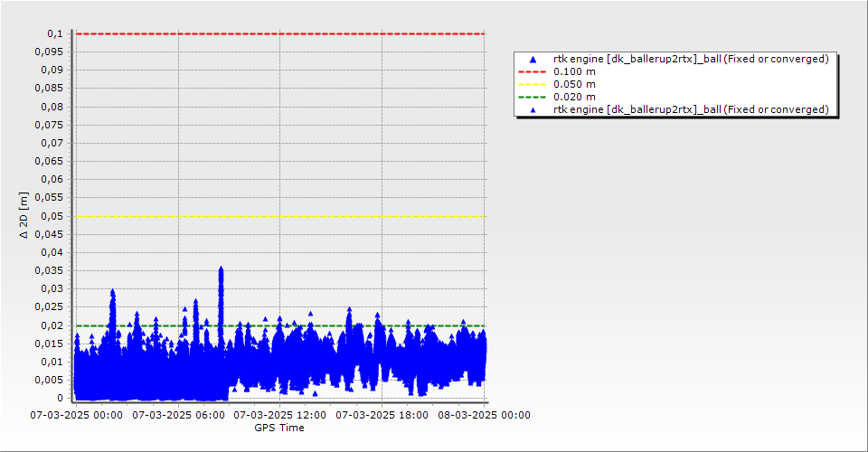The height and width of the screenshot is (452, 868).
Task: Click the first rtk engine legend entry text
Action: (691, 59)
